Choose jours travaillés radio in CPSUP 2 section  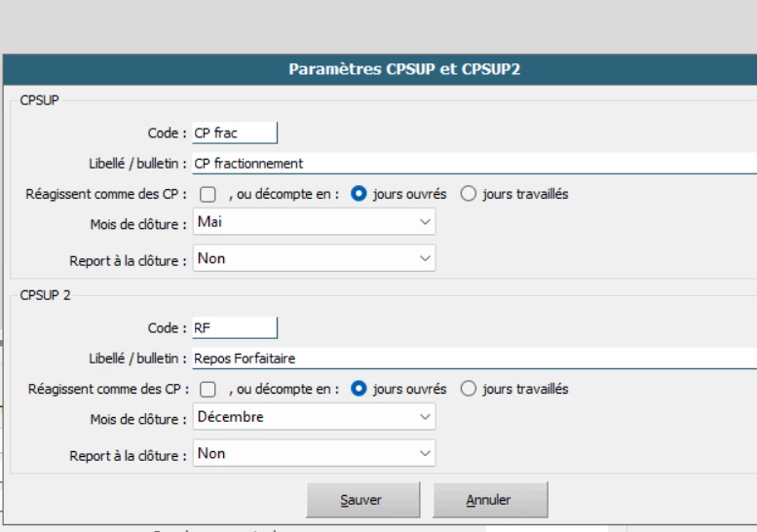click(469, 389)
